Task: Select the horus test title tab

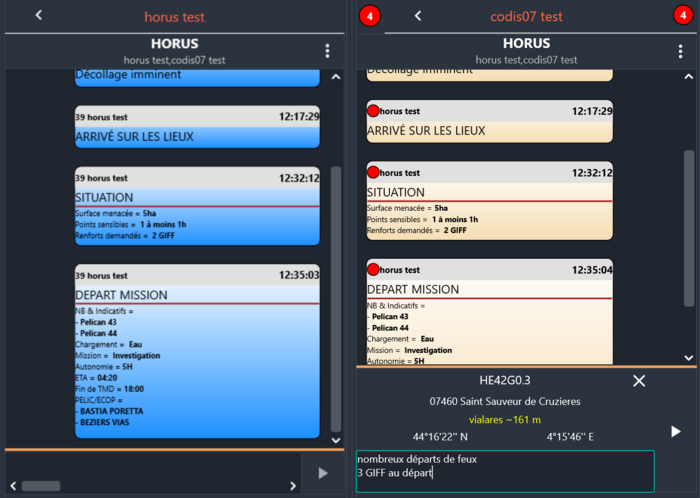Action: pyautogui.click(x=175, y=16)
